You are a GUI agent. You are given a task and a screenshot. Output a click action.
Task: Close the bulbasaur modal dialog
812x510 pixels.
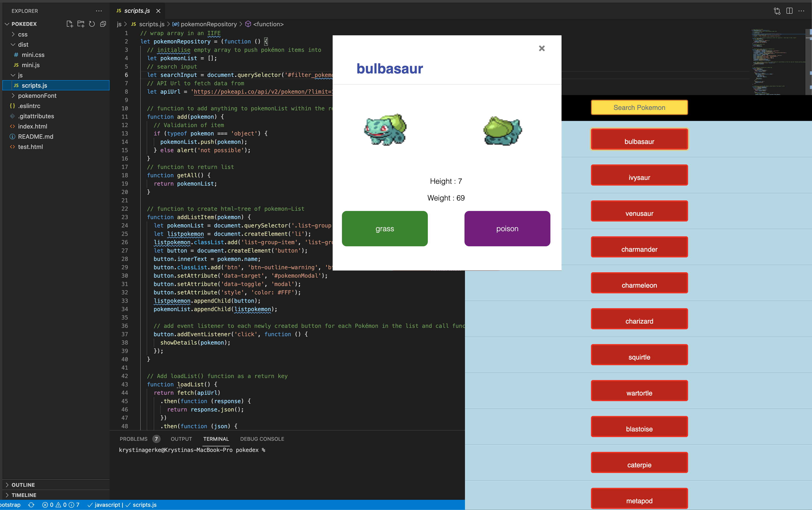(542, 49)
